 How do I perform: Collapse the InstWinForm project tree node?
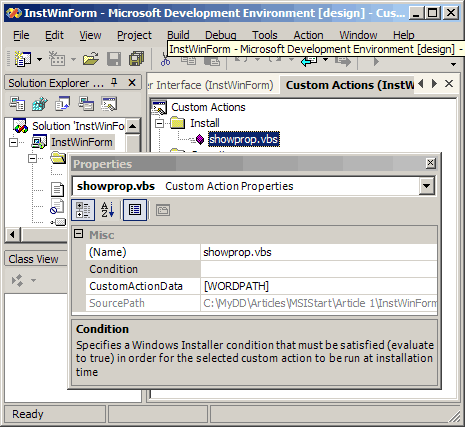coord(13,142)
